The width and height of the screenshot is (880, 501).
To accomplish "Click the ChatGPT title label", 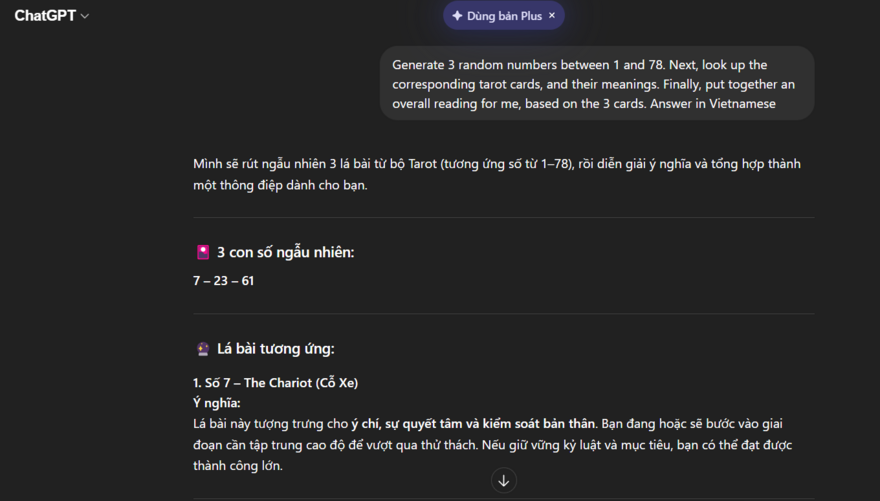I will [x=45, y=16].
